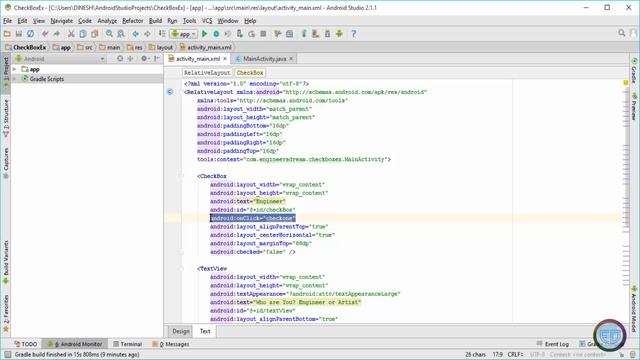Open the Event Log tool window
Screen dimensions: 640x360
553,344
